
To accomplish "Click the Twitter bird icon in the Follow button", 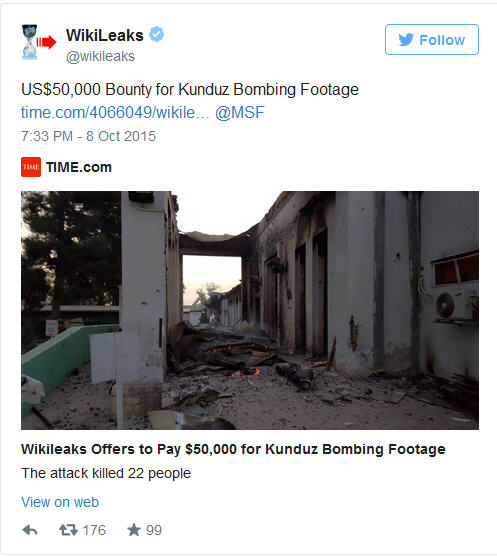I will click(x=406, y=40).
